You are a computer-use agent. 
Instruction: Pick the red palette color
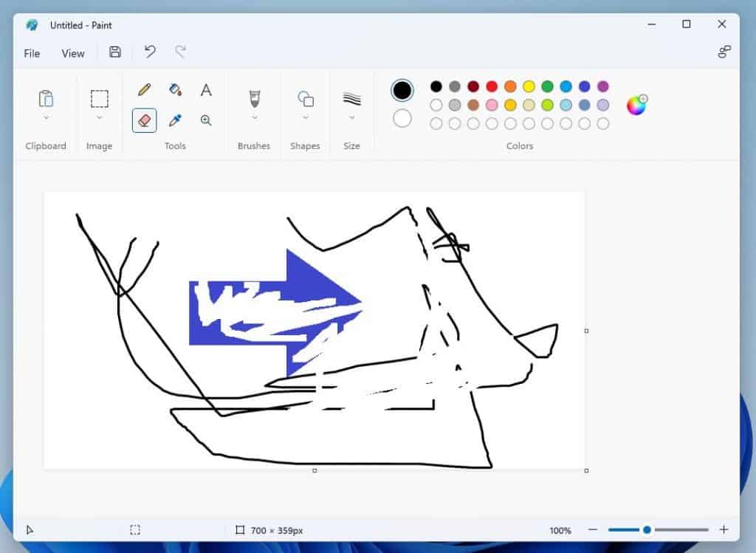coord(492,86)
